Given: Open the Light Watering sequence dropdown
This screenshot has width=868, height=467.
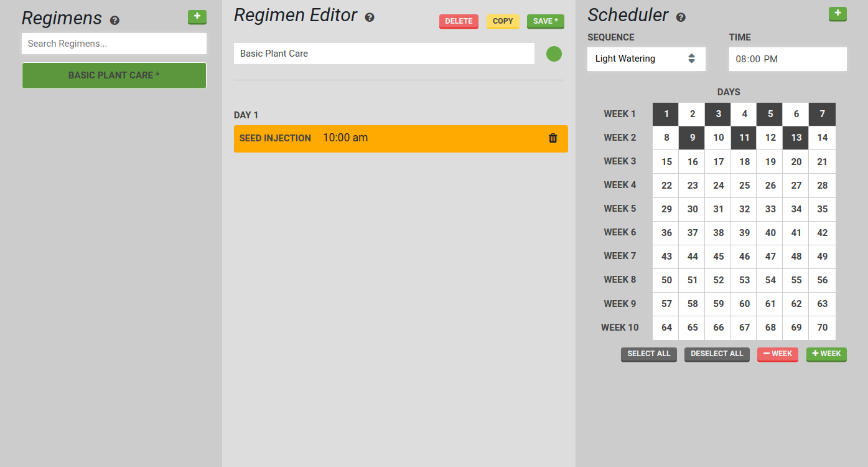Looking at the screenshot, I should coord(646,59).
